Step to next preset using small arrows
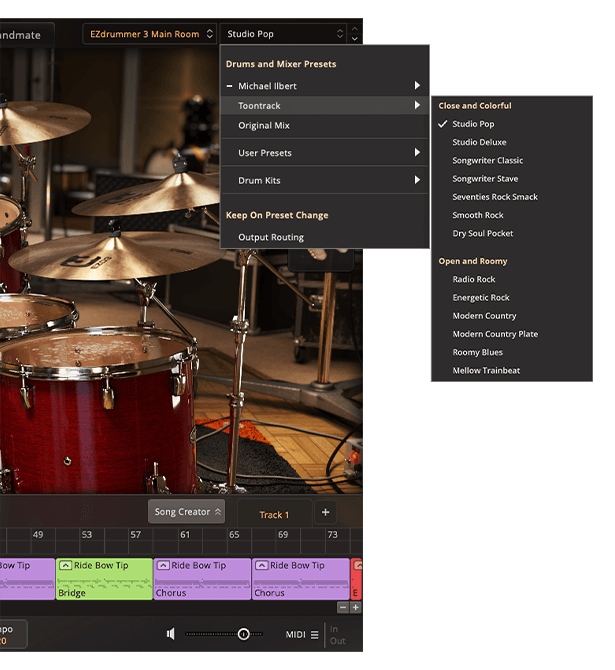This screenshot has height=670, width=615. click(x=354, y=38)
